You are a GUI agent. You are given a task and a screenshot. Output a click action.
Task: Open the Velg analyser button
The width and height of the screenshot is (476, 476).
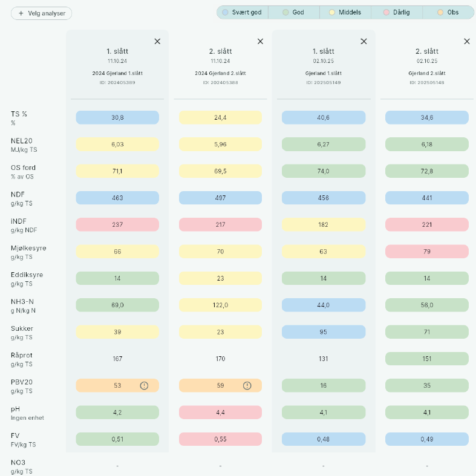[x=42, y=13]
